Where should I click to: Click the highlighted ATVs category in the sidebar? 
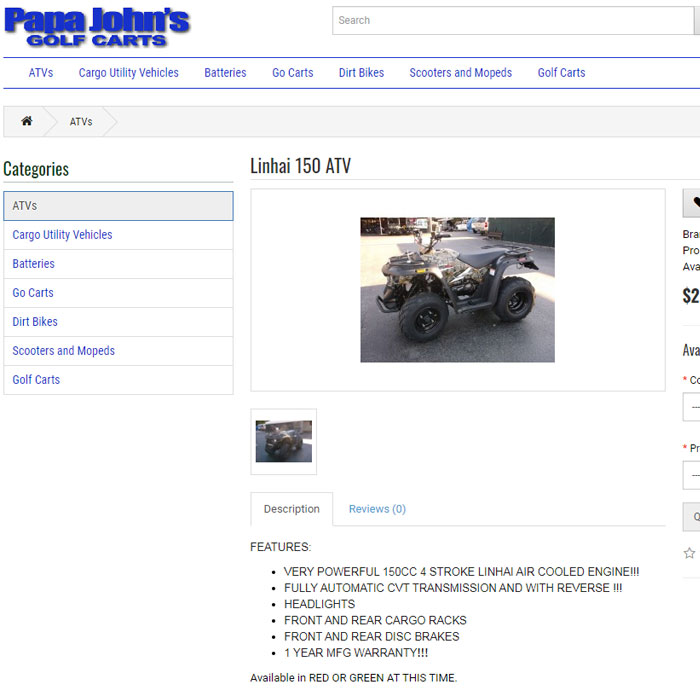[x=118, y=206]
